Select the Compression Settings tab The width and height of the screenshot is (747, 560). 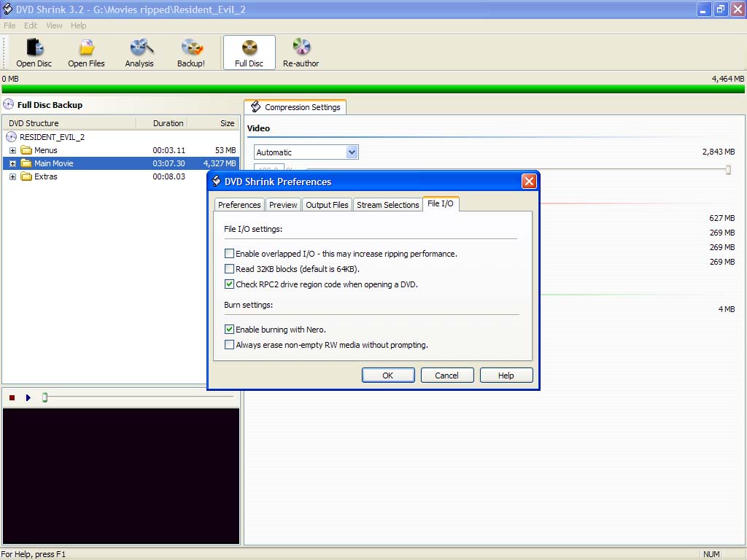(295, 107)
